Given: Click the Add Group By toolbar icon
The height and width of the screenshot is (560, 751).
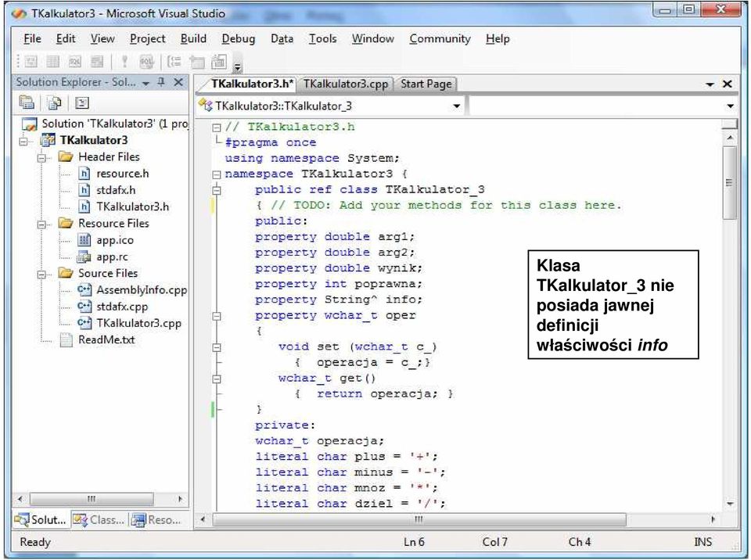Looking at the screenshot, I should click(x=174, y=61).
